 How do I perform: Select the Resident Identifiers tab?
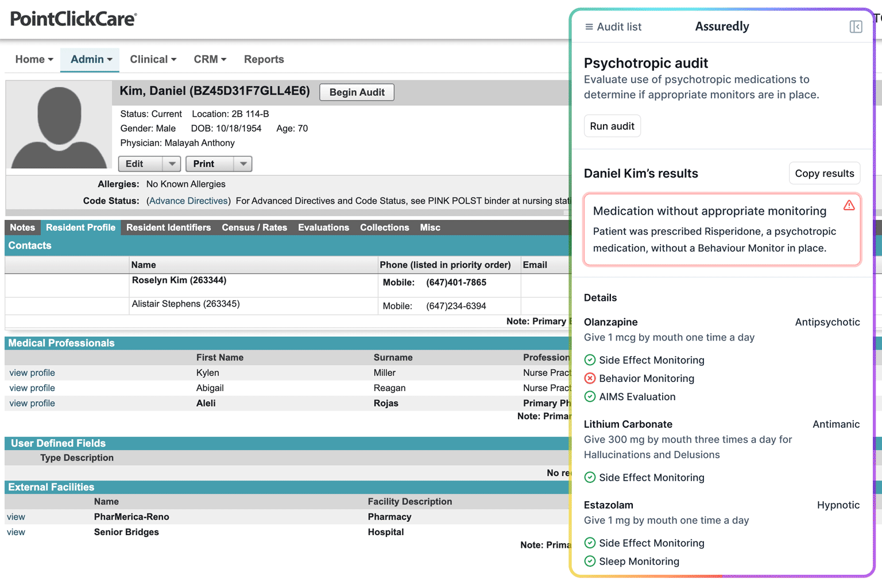point(168,228)
